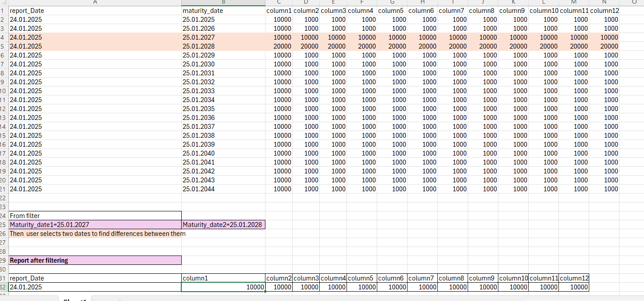Select the column N header
Viewport: 644px width, 301px height.
[604, 2]
